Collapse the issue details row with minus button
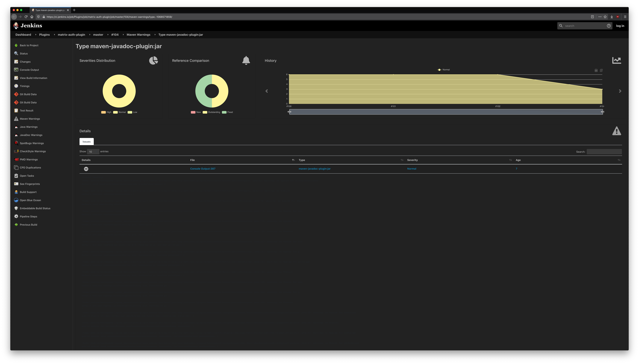 (x=86, y=169)
